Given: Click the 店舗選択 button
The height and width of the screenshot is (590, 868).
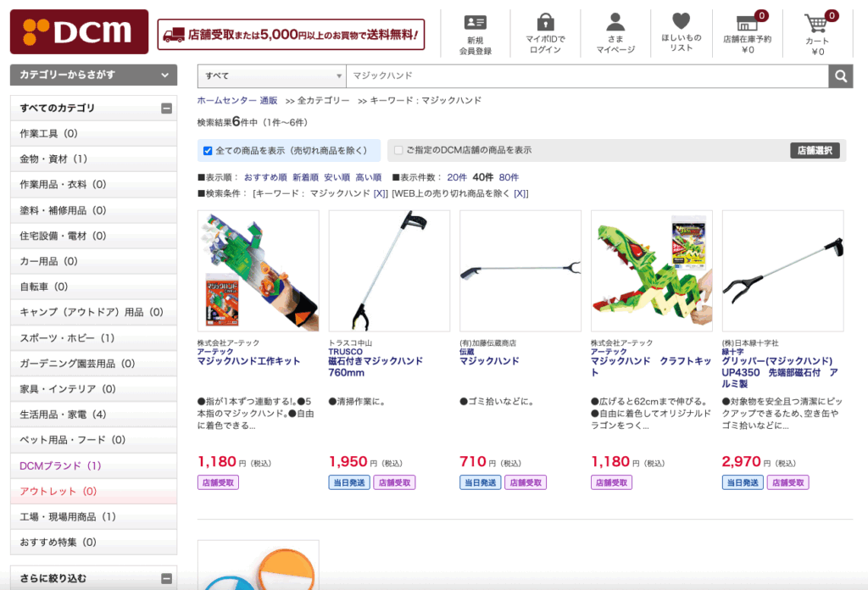Looking at the screenshot, I should 815,151.
